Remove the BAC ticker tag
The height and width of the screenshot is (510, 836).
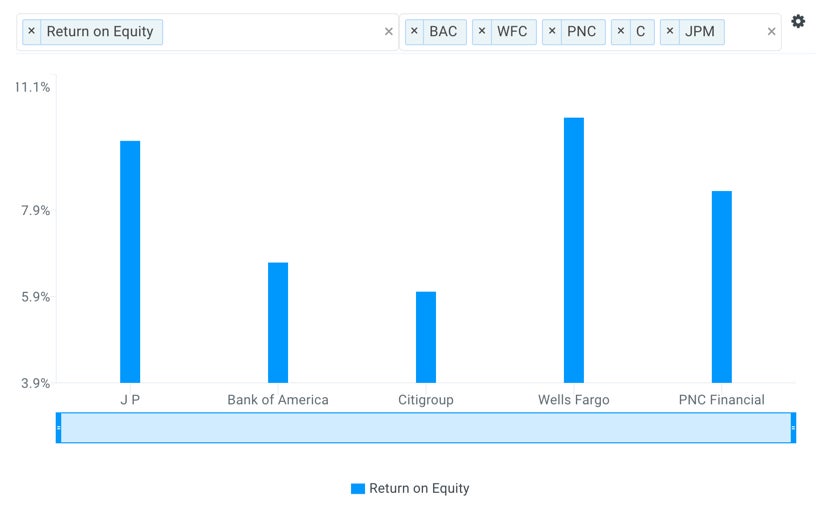click(x=414, y=31)
